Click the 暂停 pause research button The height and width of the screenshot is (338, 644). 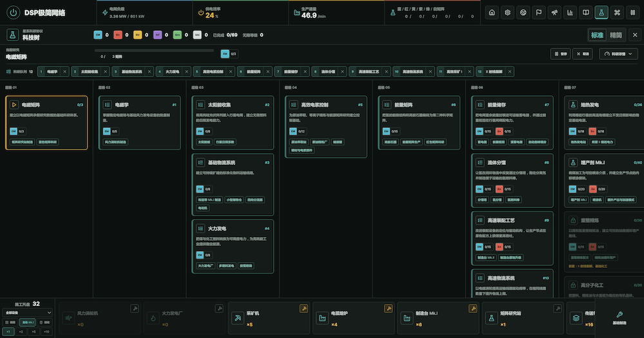coord(561,54)
